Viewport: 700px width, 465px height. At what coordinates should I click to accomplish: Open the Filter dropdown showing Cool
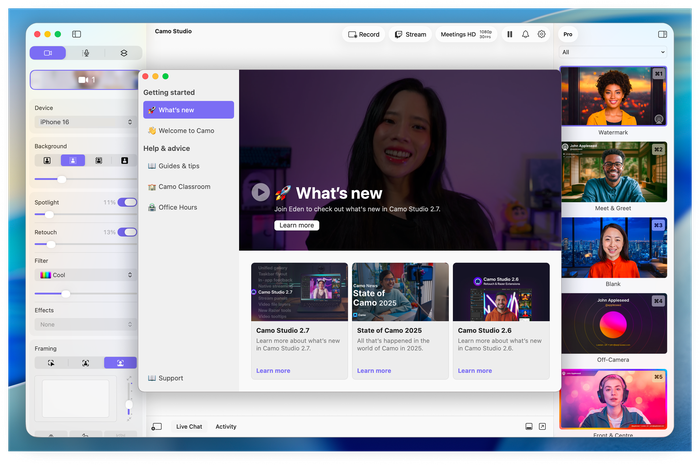click(x=85, y=275)
